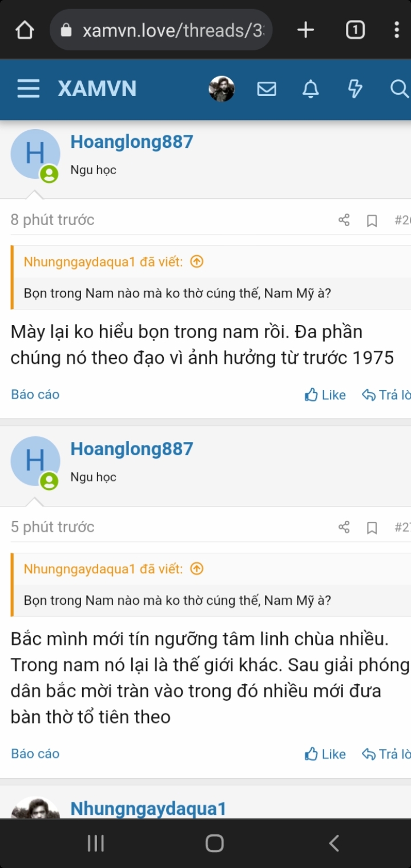Open a new browser tab
This screenshot has width=411, height=868.
306,30
